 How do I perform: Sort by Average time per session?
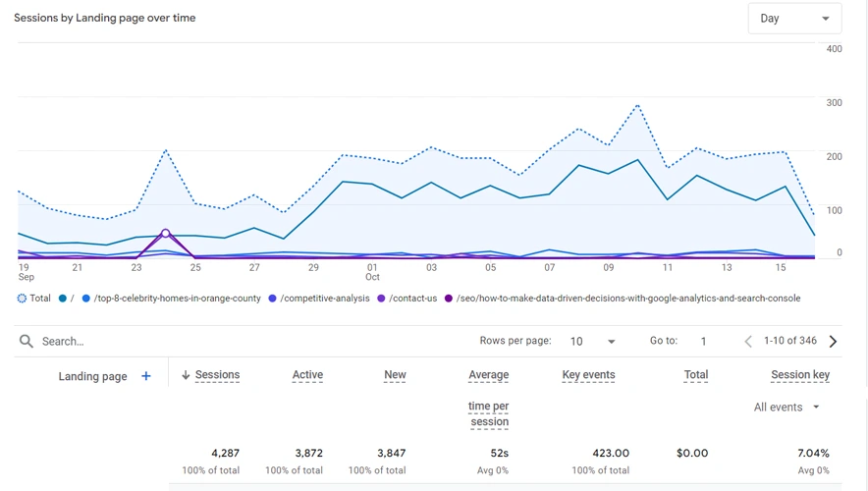[x=488, y=398]
